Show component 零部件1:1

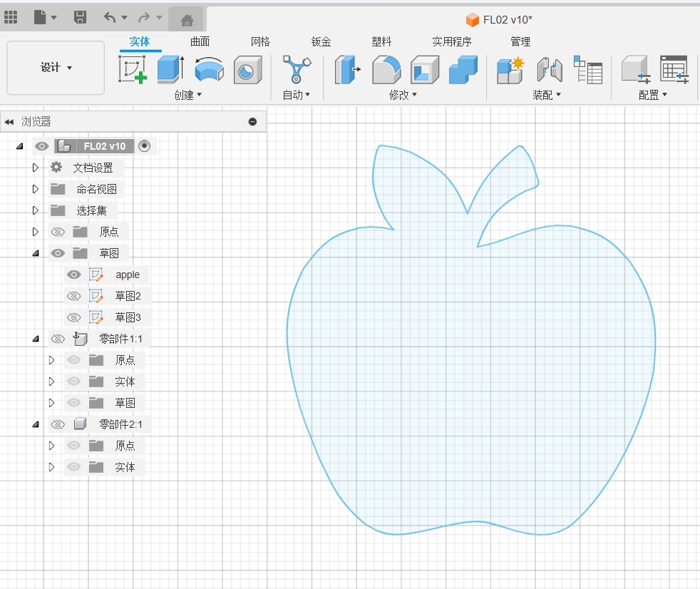tap(58, 339)
